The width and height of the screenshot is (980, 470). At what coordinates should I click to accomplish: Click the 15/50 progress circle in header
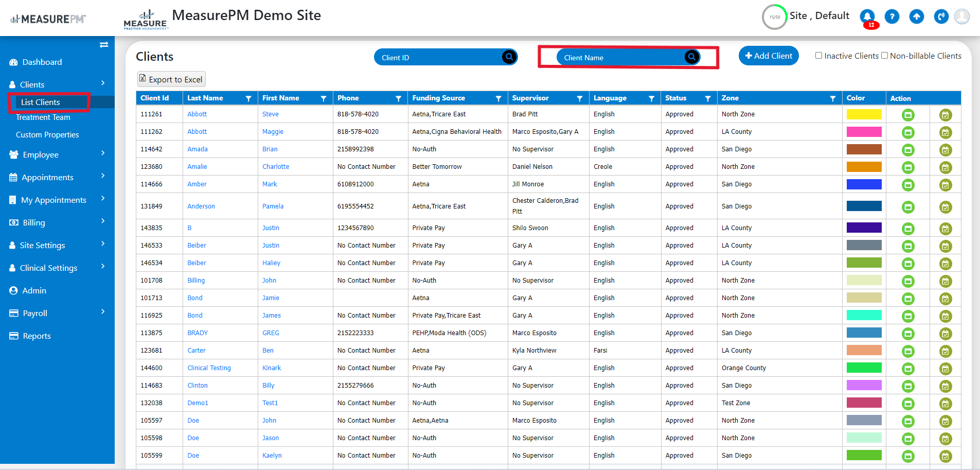[775, 17]
